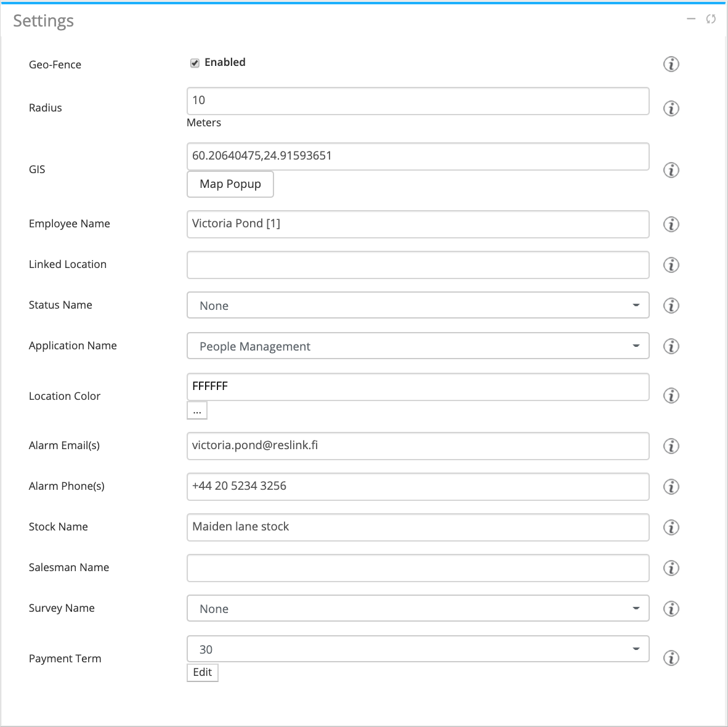The image size is (728, 727).
Task: Click into the Linked Location text field
Action: 418,265
